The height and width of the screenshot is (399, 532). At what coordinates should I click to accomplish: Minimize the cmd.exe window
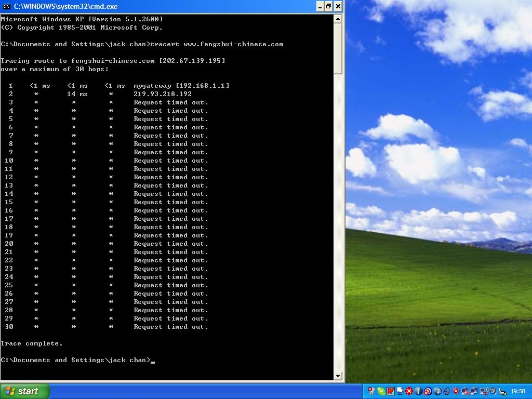point(320,6)
